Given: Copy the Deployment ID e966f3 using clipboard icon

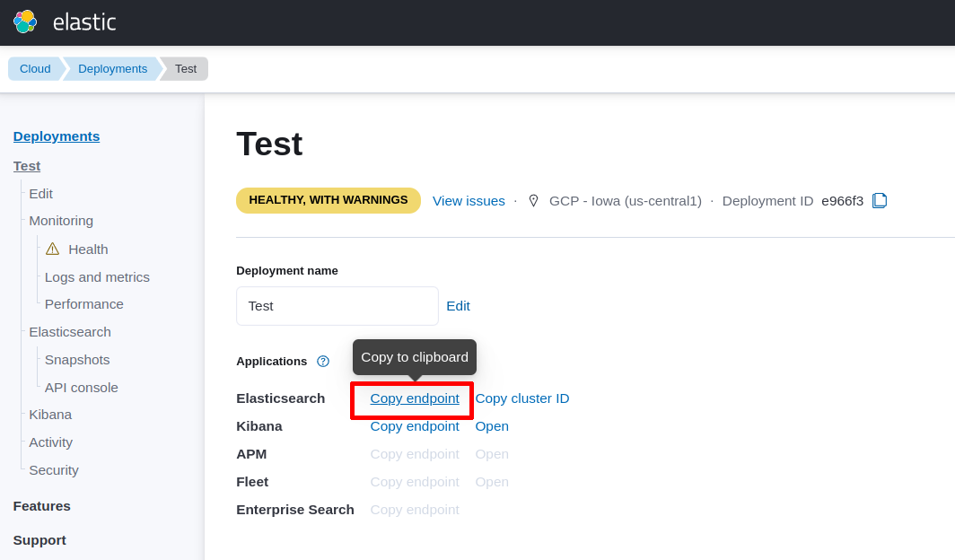Looking at the screenshot, I should click(x=880, y=200).
